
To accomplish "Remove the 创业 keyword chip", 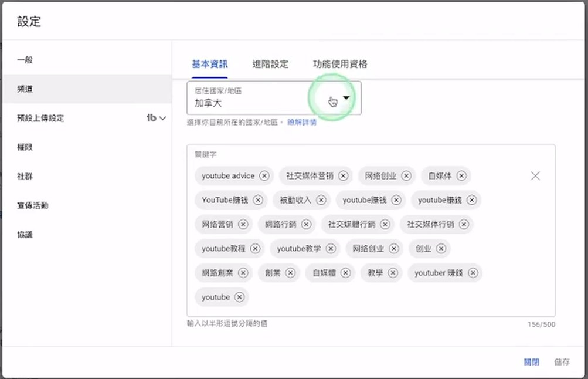I will (x=441, y=248).
